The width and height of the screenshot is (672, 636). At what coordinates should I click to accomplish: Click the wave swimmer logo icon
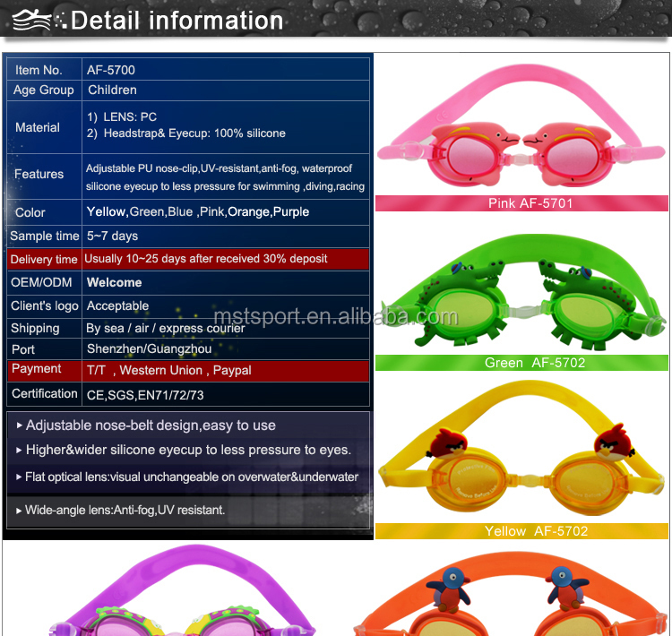31,20
